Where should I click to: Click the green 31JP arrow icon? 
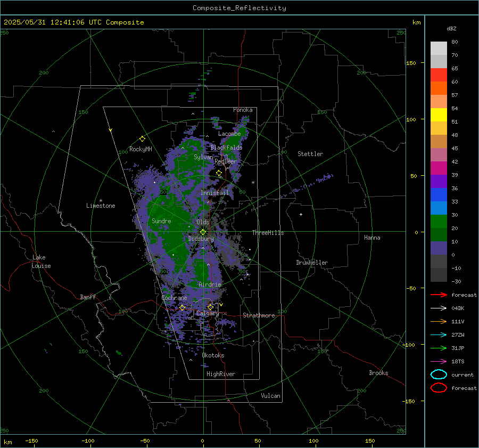click(x=439, y=348)
